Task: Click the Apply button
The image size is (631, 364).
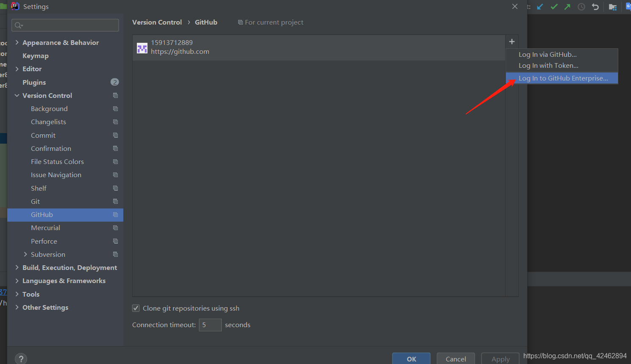Action: [500, 358]
